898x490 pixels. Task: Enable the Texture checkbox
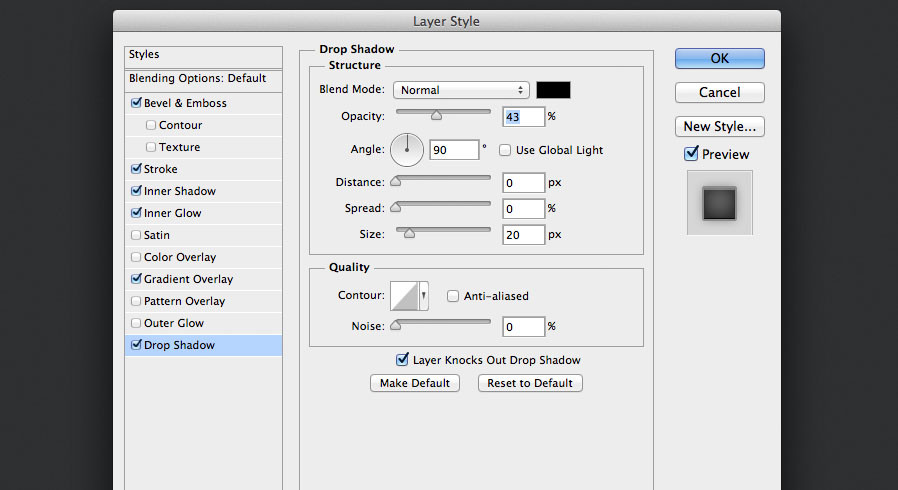click(x=151, y=147)
